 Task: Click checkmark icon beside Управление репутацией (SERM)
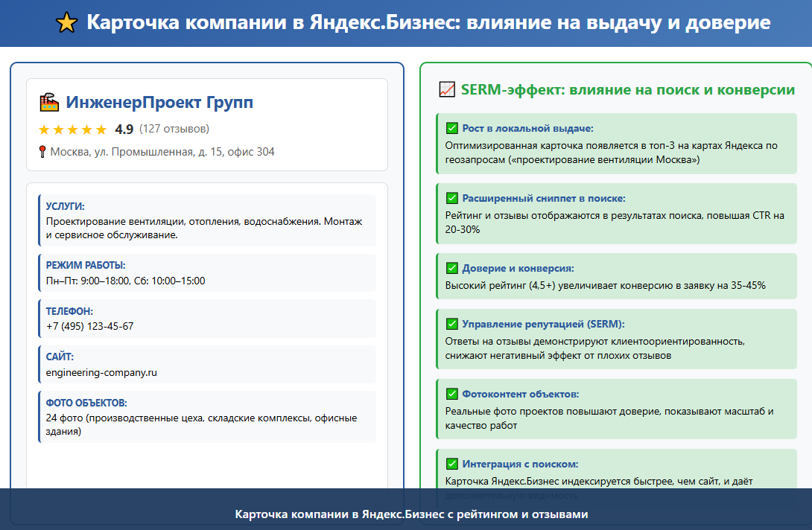point(452,324)
